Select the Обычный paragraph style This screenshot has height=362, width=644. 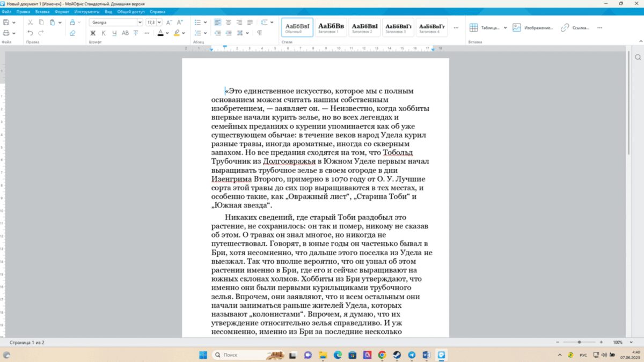pos(296,26)
